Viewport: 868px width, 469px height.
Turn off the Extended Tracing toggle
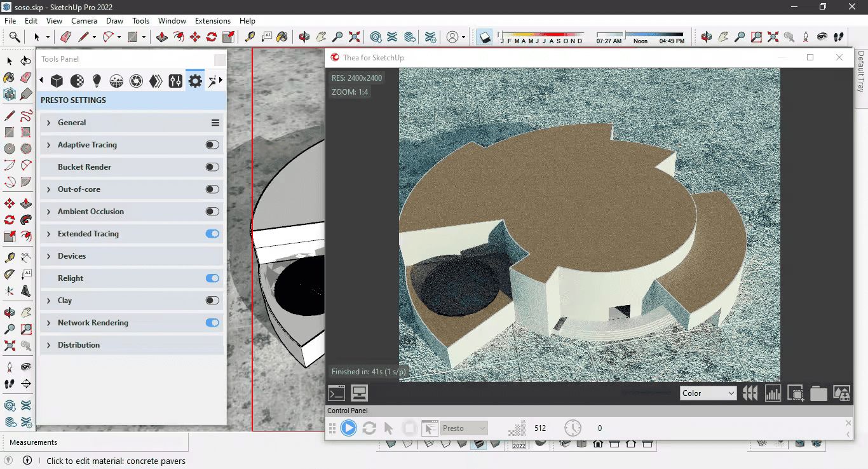[212, 234]
